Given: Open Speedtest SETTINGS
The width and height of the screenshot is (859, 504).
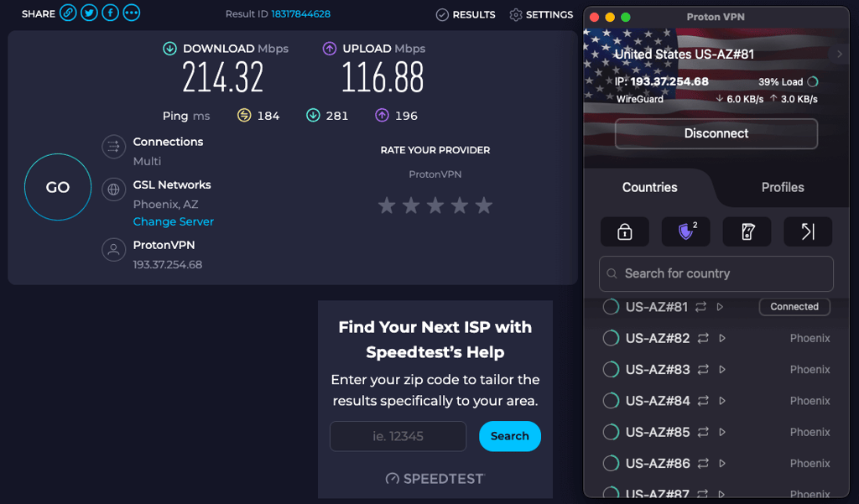Looking at the screenshot, I should (x=541, y=15).
